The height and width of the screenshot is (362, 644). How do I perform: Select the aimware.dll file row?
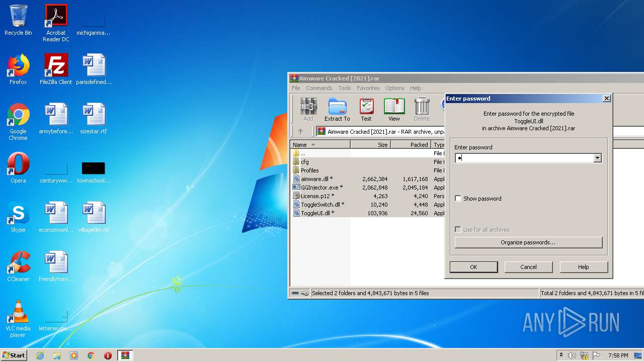click(367, 179)
